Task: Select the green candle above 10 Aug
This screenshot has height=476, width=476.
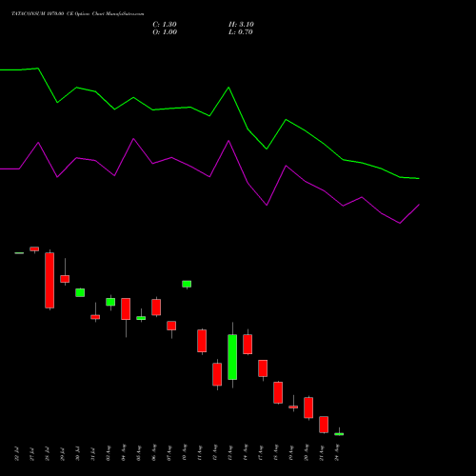Action: (187, 284)
